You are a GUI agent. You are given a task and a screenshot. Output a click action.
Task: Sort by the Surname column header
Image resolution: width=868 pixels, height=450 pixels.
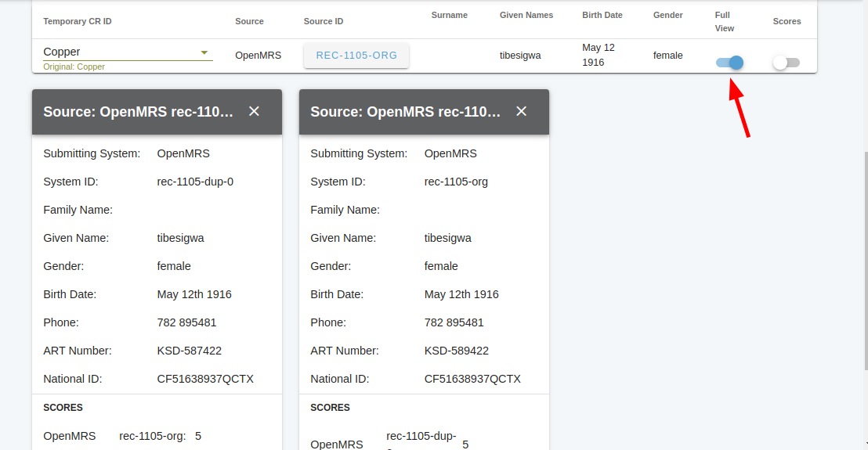coord(449,15)
